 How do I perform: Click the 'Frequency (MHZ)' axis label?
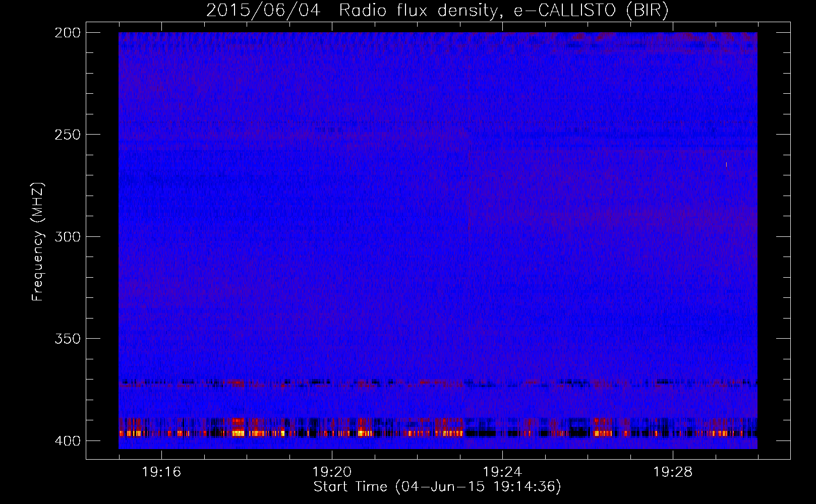(38, 242)
